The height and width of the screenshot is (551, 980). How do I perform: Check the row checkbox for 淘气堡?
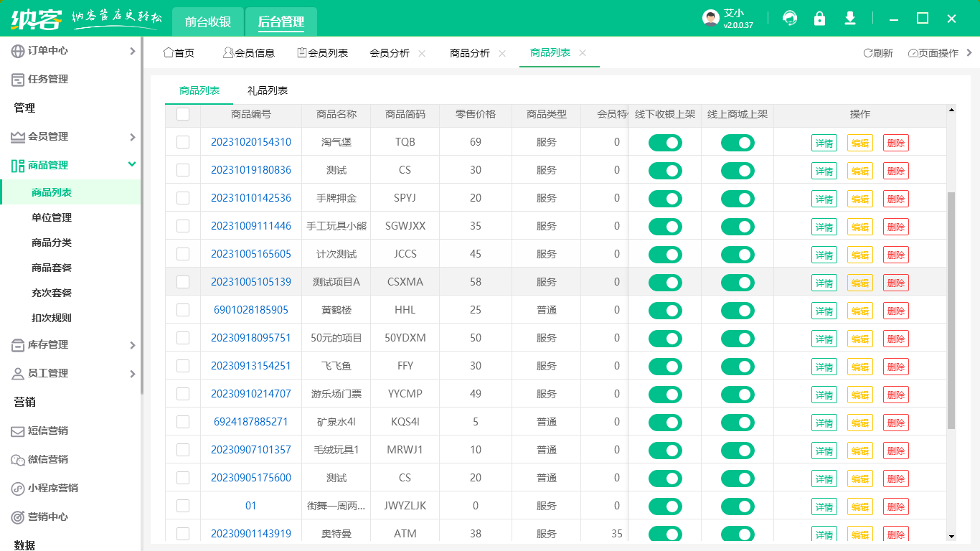tap(183, 142)
